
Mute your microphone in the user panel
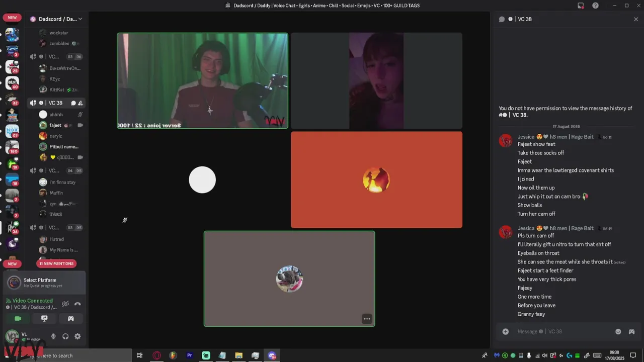tap(53, 336)
